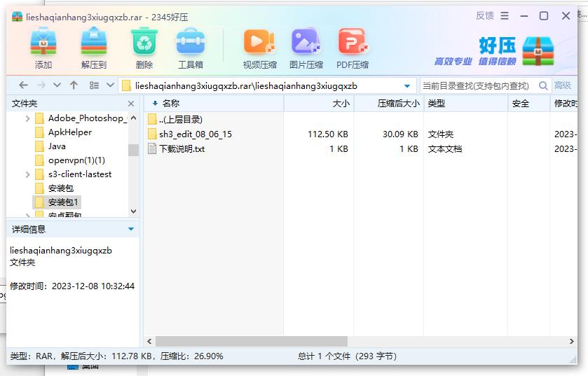Open the 工具箱 toolbox icon

tap(191, 42)
